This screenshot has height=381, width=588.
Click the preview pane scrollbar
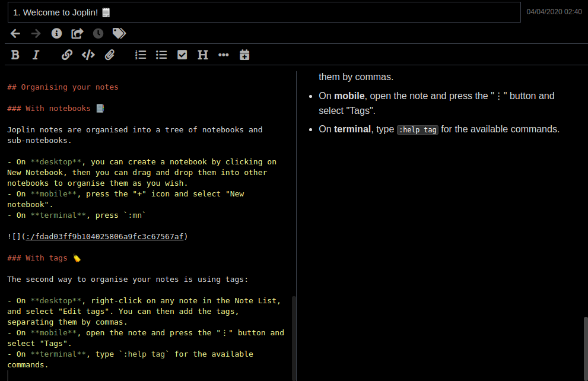tap(586, 349)
